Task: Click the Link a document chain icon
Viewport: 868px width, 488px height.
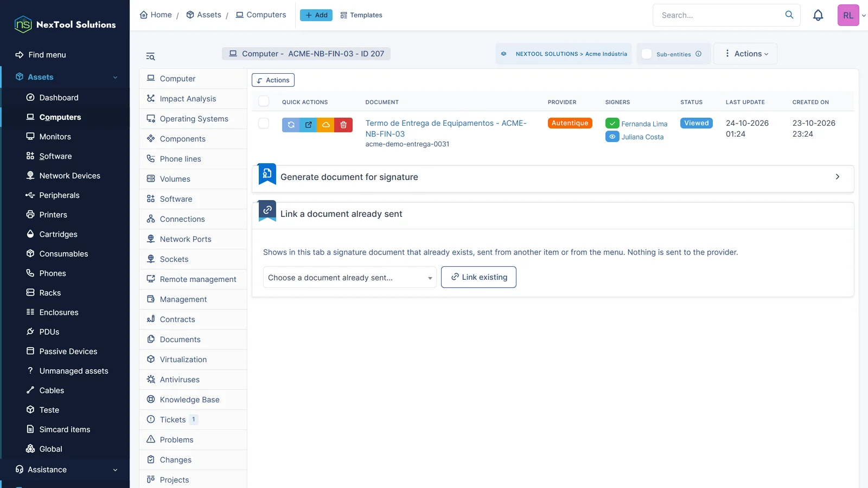Action: (267, 211)
